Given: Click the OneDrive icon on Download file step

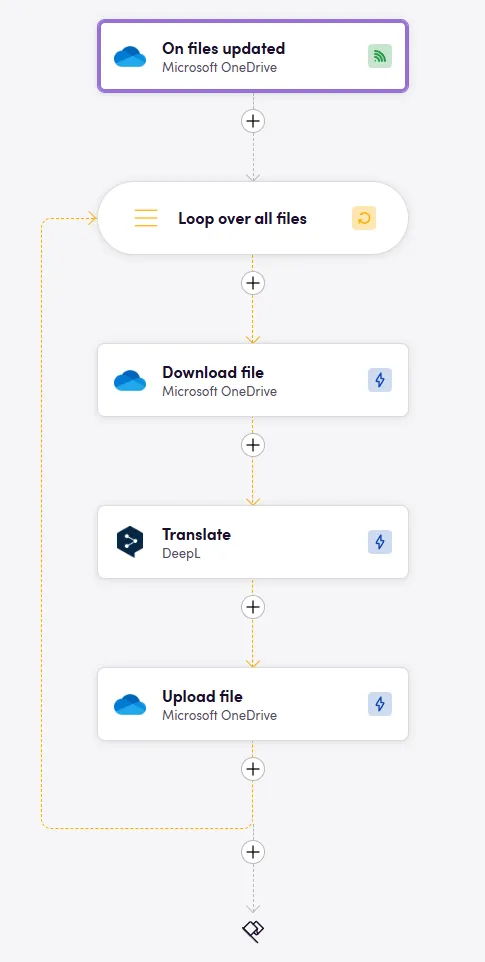Looking at the screenshot, I should coord(130,380).
